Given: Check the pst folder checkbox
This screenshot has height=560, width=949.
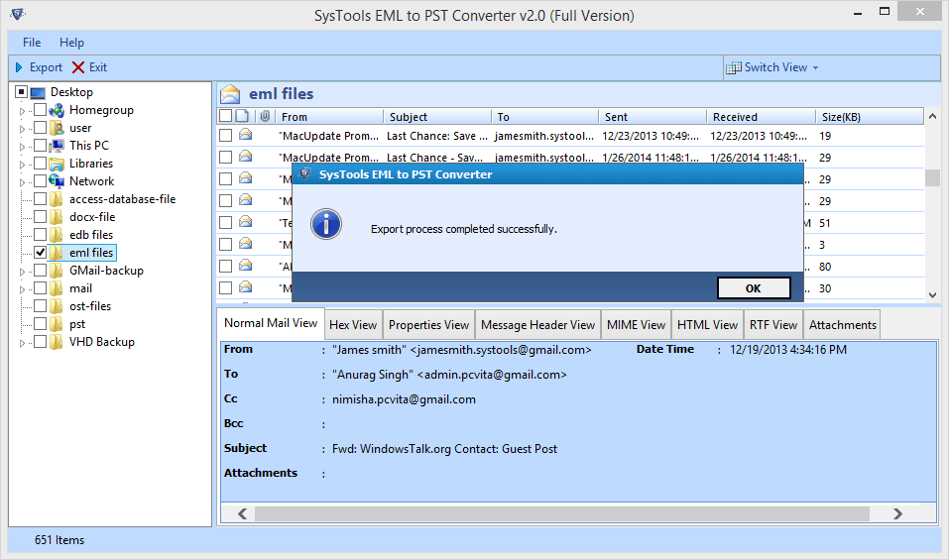Looking at the screenshot, I should 40,323.
